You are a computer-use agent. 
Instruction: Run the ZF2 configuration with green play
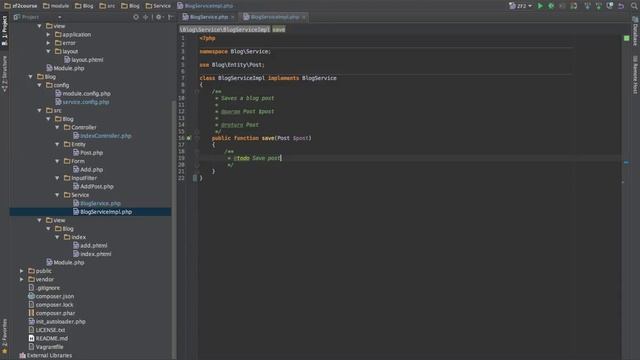[540, 6]
